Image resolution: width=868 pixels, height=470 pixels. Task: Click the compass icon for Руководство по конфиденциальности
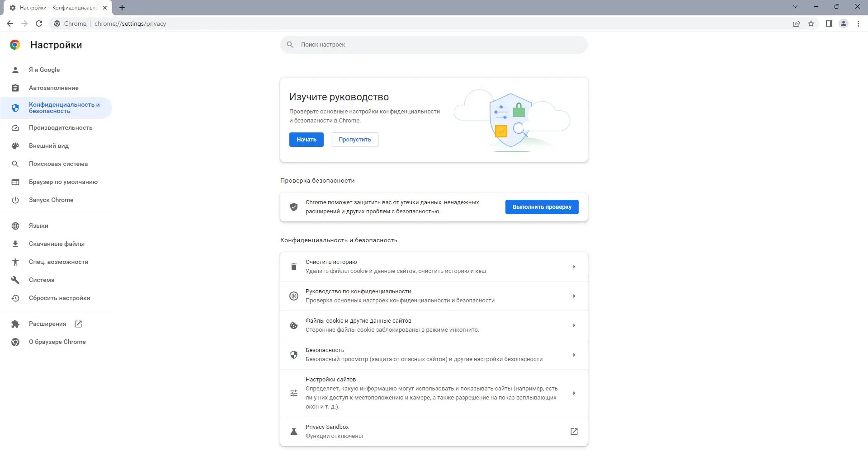point(294,296)
